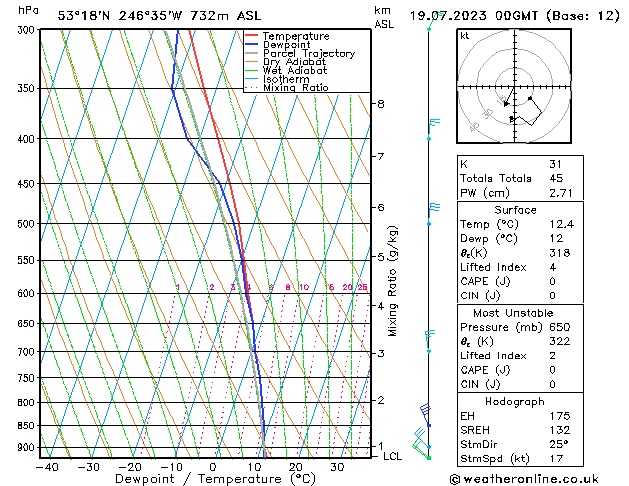This screenshot has height=486, width=629.
Task: Click the date text 19.07.2023 00GMT
Action: (x=474, y=16)
